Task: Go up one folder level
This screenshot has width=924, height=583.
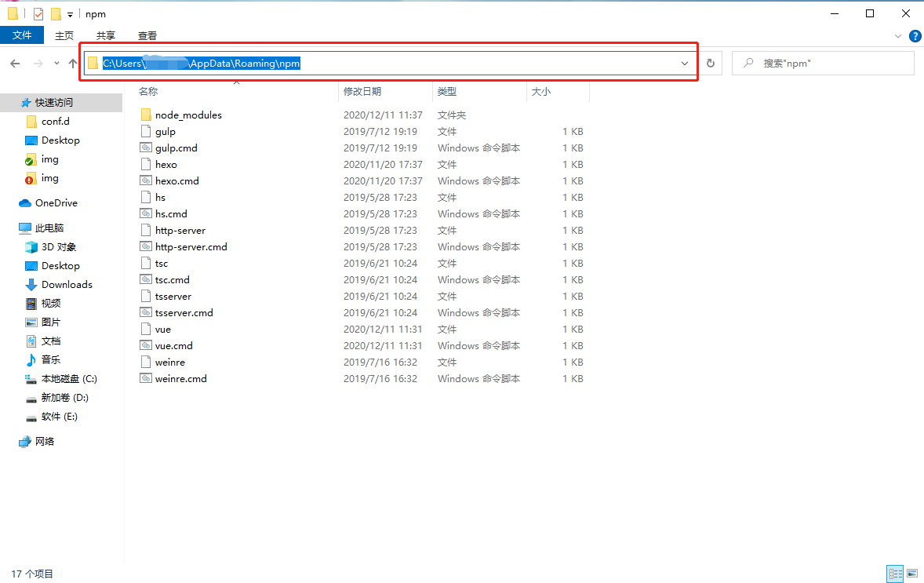Action: click(72, 63)
